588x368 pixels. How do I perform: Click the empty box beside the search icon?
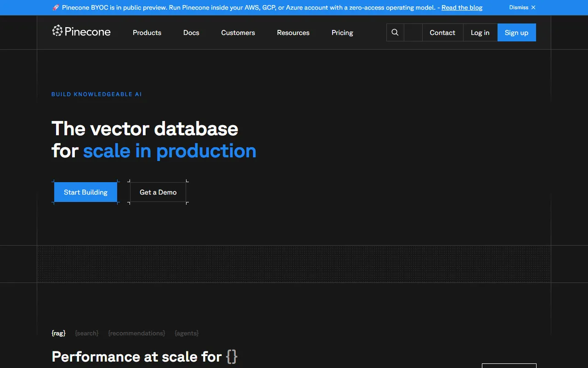tap(413, 33)
